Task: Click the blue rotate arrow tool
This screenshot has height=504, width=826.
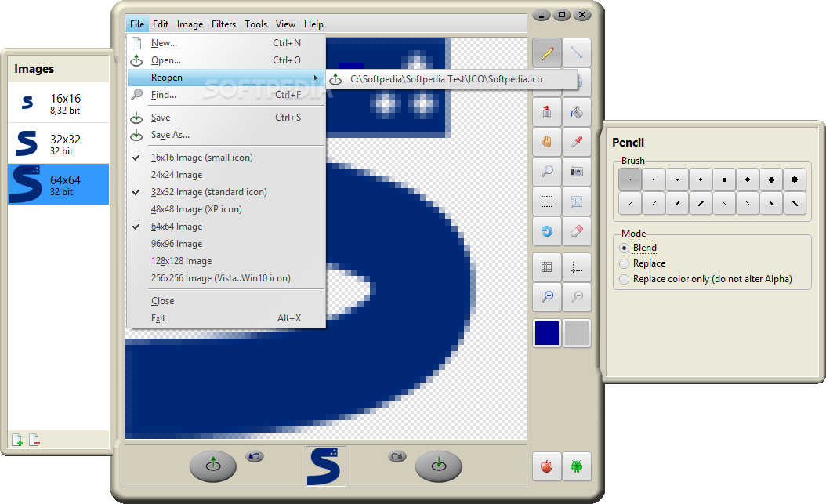Action: (547, 231)
